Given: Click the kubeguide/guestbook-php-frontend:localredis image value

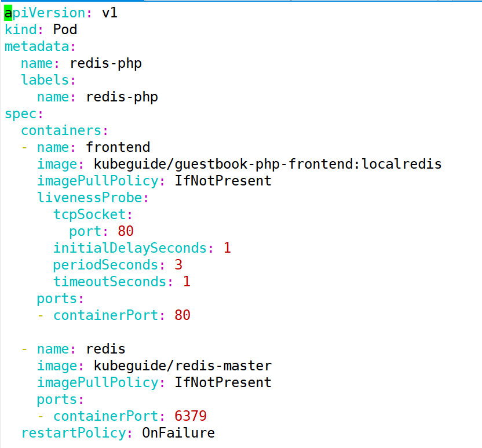Looking at the screenshot, I should point(268,164).
